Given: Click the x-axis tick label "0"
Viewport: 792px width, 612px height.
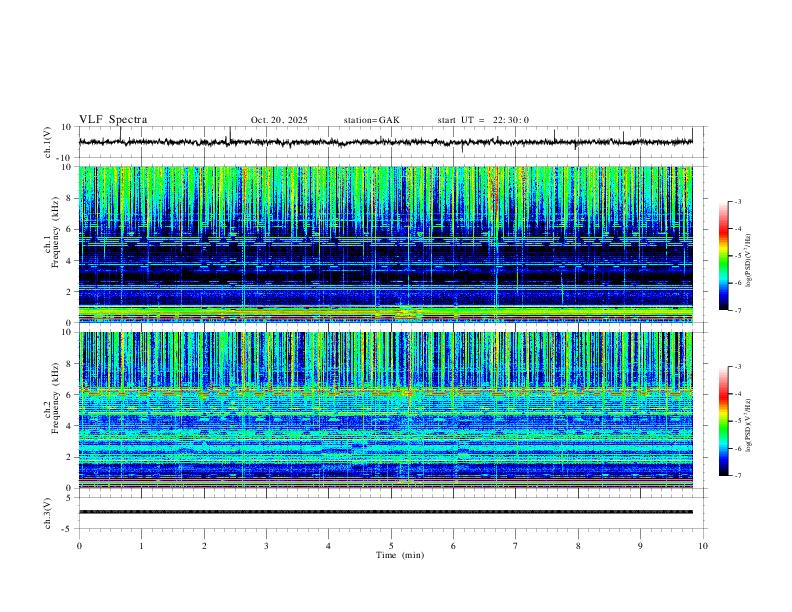Looking at the screenshot, I should [x=79, y=546].
